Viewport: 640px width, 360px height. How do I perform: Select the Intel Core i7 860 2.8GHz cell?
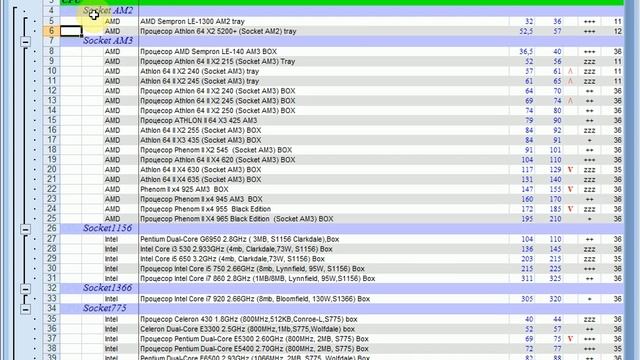(324, 278)
